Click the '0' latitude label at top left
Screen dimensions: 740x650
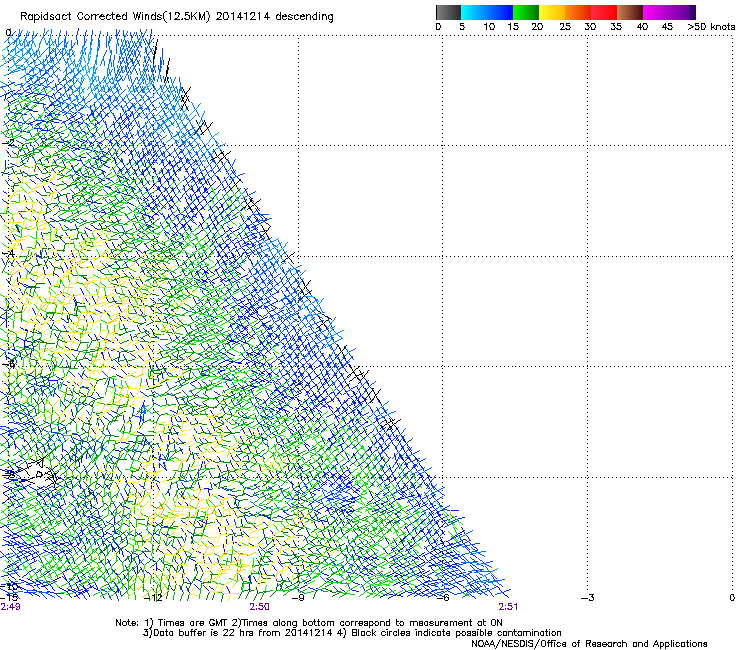coord(8,33)
